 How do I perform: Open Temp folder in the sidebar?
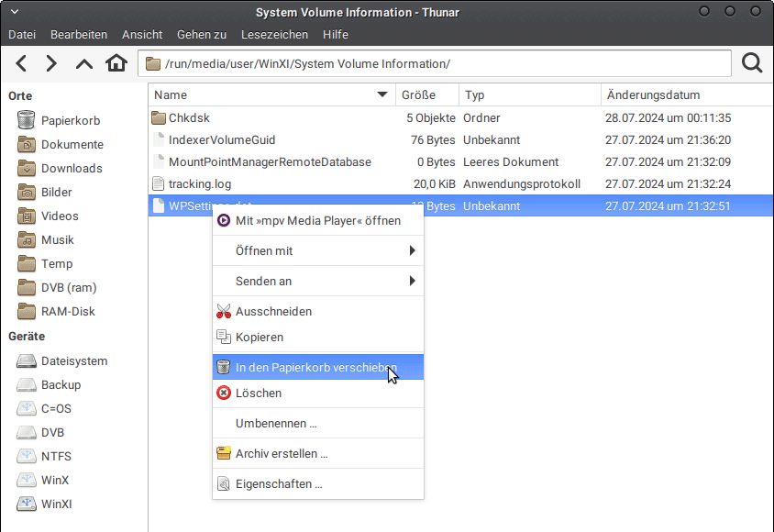point(45,263)
